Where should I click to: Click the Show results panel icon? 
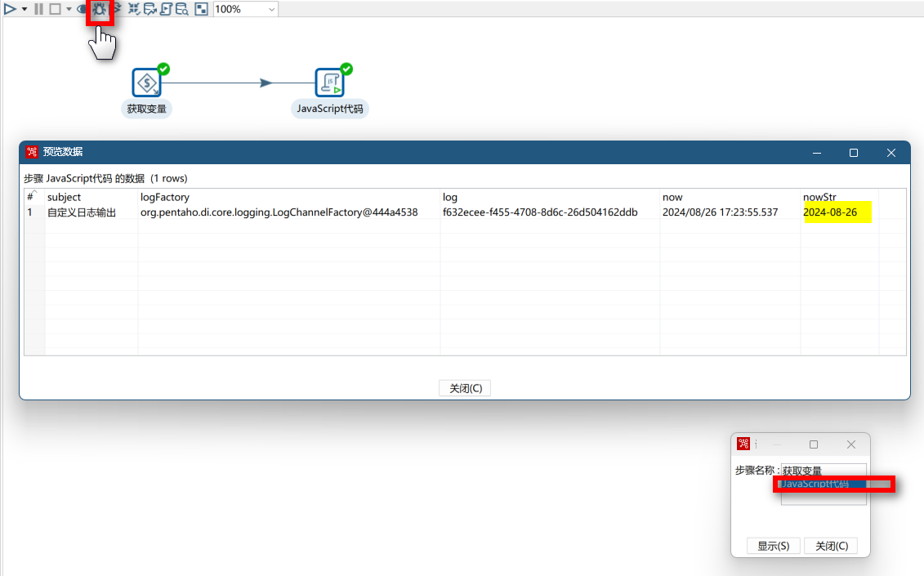coord(201,9)
